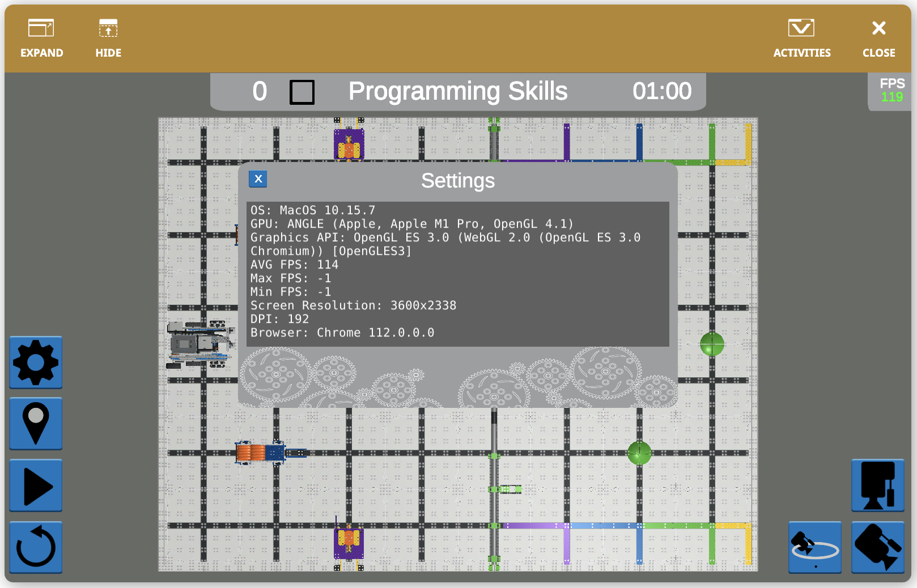Click the score showing 0

260,91
